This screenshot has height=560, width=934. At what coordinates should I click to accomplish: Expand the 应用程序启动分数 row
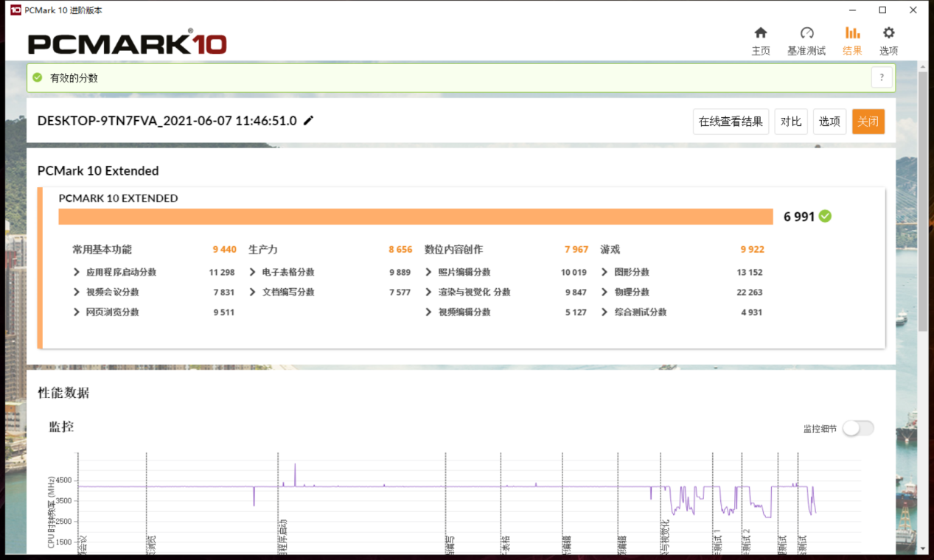77,272
